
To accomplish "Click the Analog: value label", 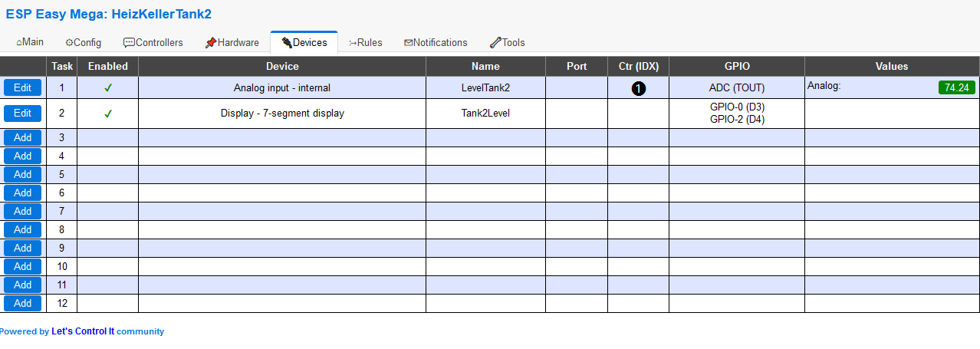I will (x=824, y=86).
